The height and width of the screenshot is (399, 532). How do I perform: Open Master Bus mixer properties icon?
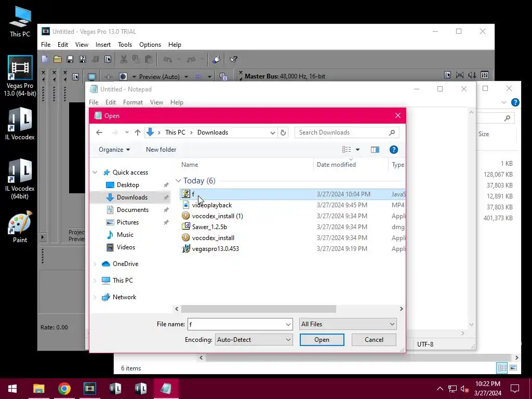pyautogui.click(x=485, y=75)
